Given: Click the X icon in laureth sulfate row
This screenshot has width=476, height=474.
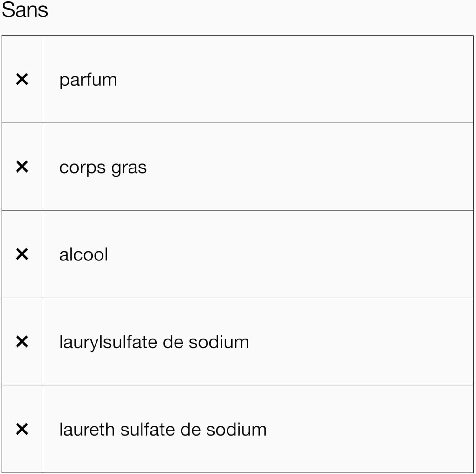Looking at the screenshot, I should pyautogui.click(x=22, y=429).
